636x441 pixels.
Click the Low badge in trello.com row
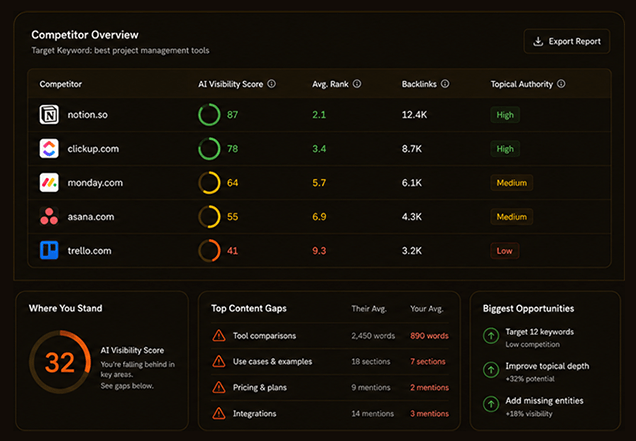click(505, 251)
